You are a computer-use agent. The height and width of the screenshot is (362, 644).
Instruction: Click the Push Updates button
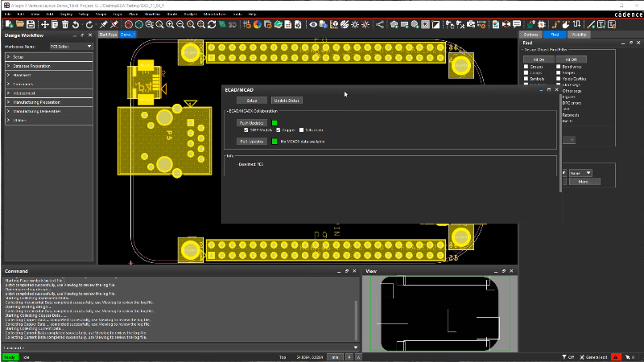click(x=252, y=122)
